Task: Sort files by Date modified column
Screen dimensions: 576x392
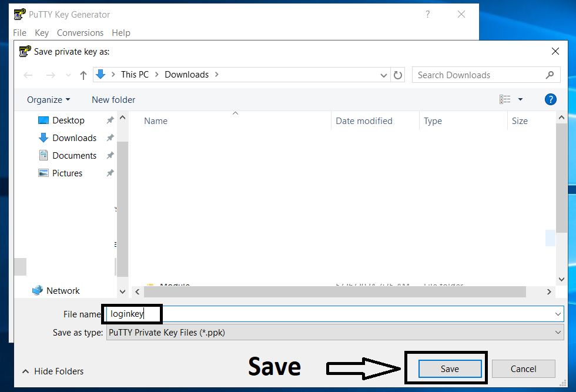Action: (x=364, y=121)
